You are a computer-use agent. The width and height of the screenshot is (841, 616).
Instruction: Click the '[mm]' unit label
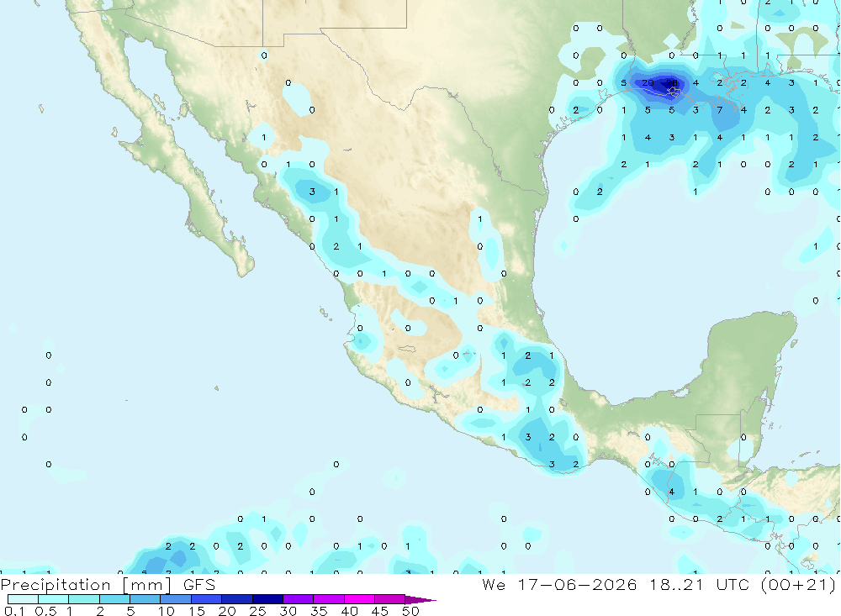pyautogui.click(x=147, y=585)
